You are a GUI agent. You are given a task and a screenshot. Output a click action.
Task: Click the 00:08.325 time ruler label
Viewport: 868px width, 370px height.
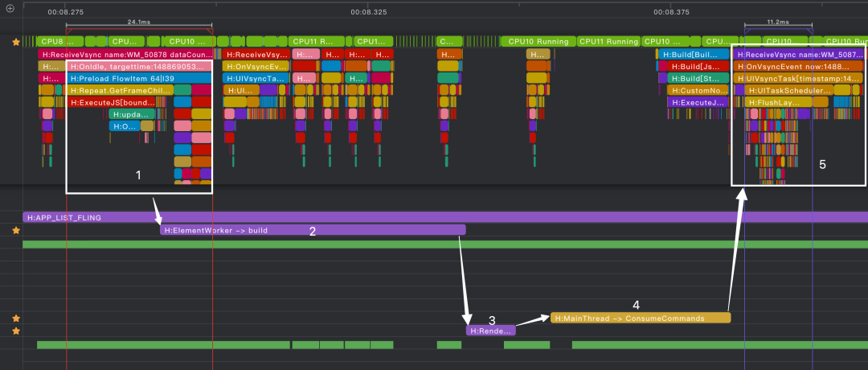369,11
